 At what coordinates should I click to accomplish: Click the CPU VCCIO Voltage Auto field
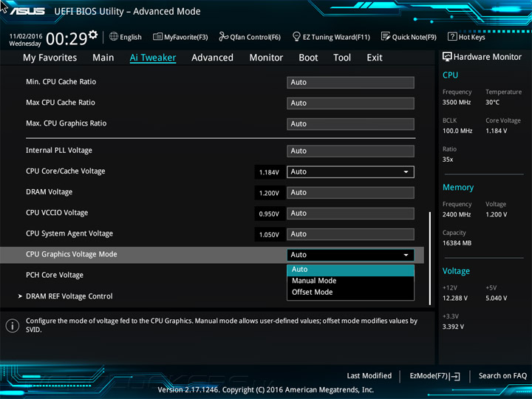(350, 214)
